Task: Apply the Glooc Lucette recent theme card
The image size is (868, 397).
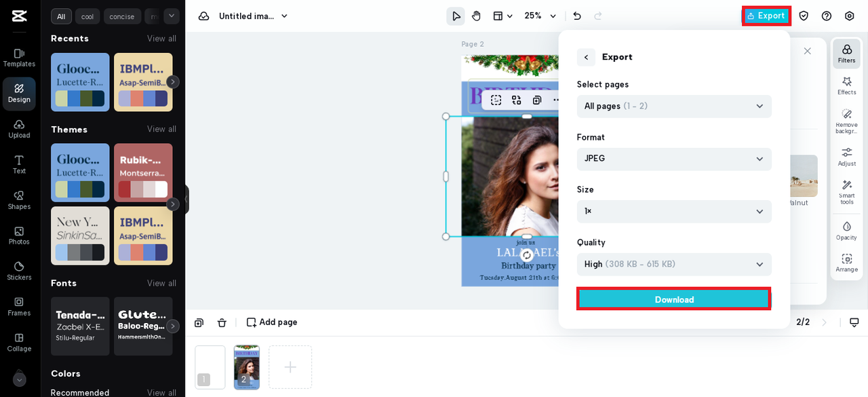Action: point(80,82)
